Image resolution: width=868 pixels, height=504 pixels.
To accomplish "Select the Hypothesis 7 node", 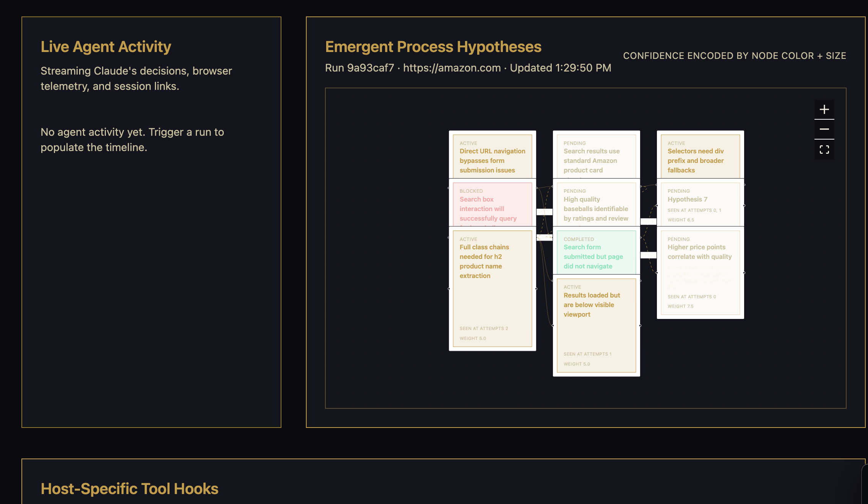I will tap(700, 205).
